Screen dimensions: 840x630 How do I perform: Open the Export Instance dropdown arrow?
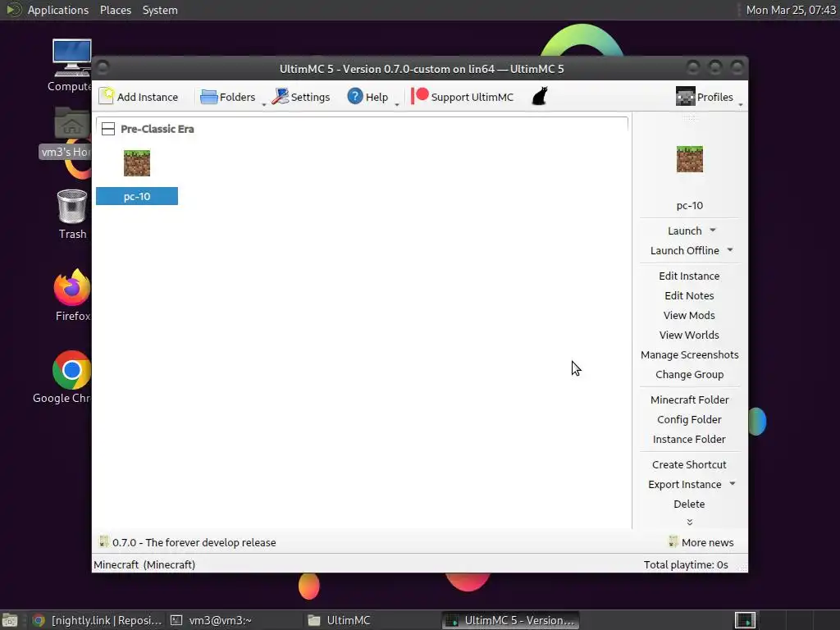tap(733, 484)
